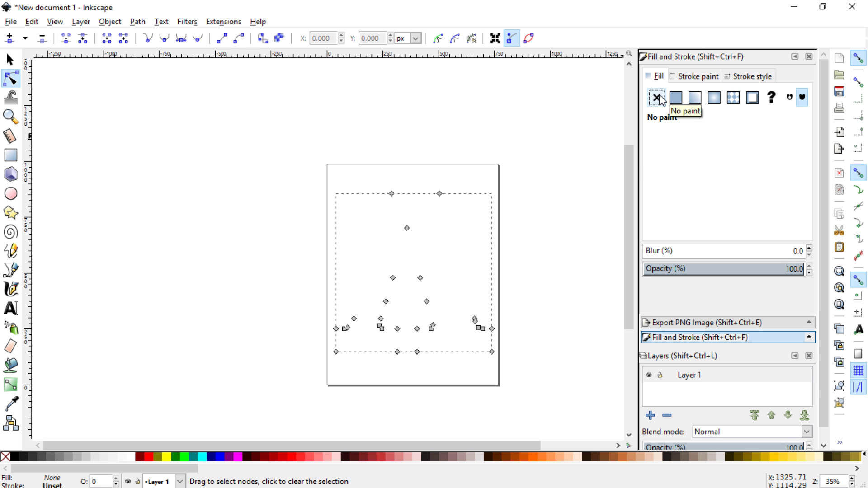
Task: Open the Path menu
Action: pyautogui.click(x=137, y=22)
